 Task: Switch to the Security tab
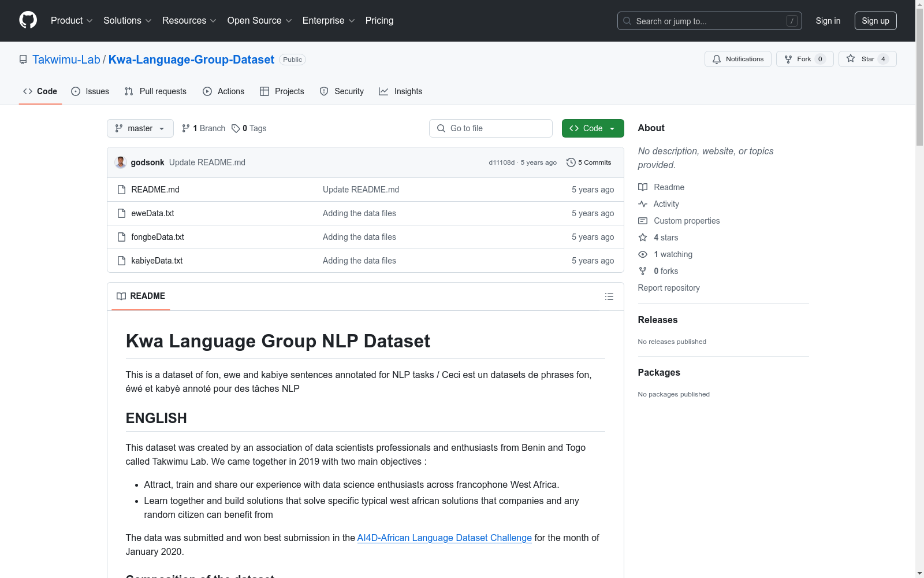[342, 91]
